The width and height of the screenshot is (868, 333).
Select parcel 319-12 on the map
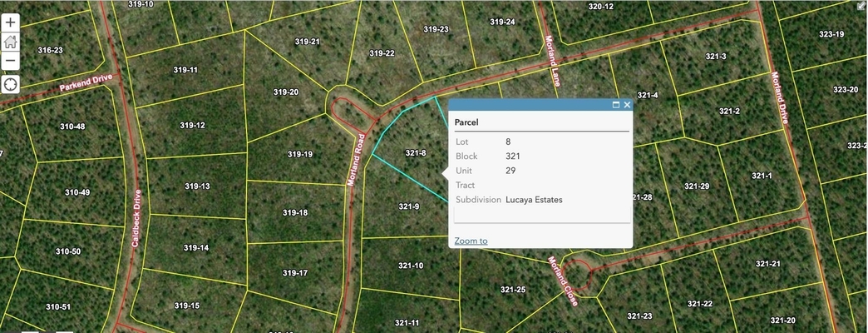click(x=192, y=126)
